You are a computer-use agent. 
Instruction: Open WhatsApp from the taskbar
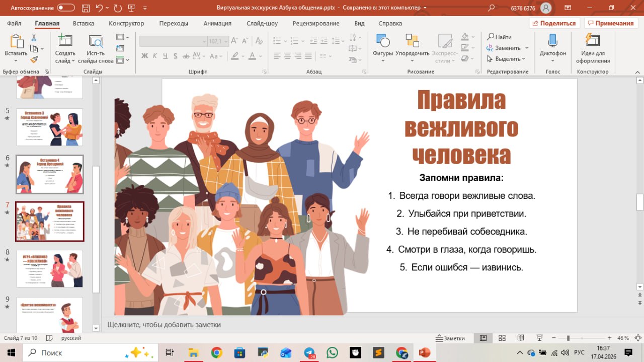click(332, 352)
